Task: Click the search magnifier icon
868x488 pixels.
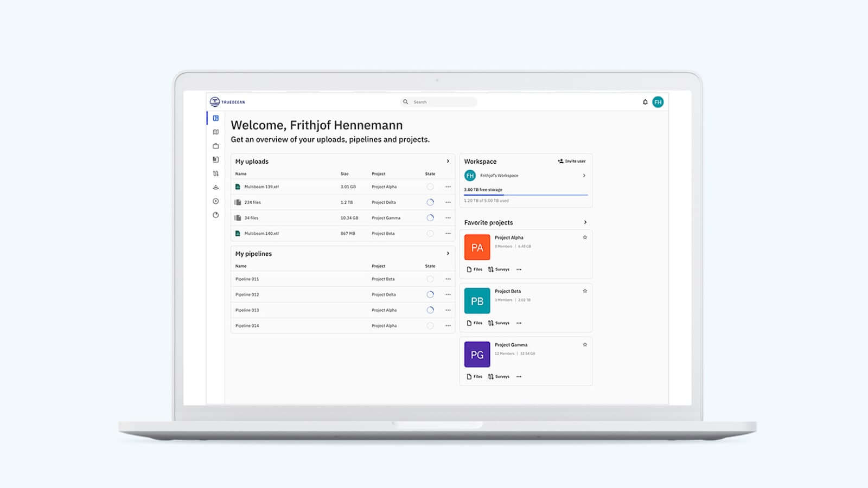Action: (405, 102)
